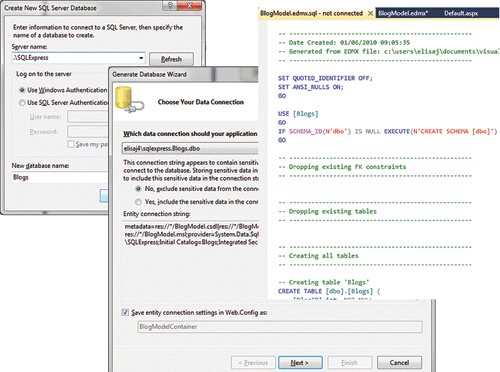The height and width of the screenshot is (372, 500).
Task: Click the Finish button in wizard
Action: [349, 363]
